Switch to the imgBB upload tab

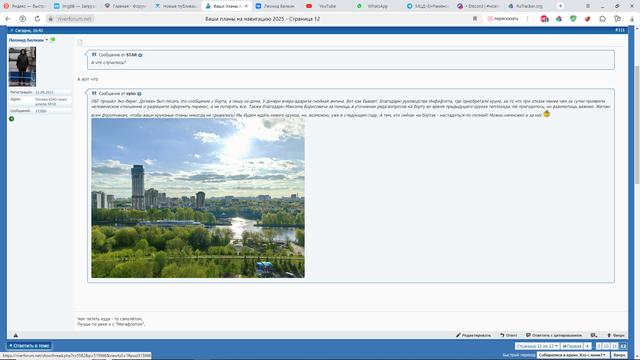[x=75, y=6]
